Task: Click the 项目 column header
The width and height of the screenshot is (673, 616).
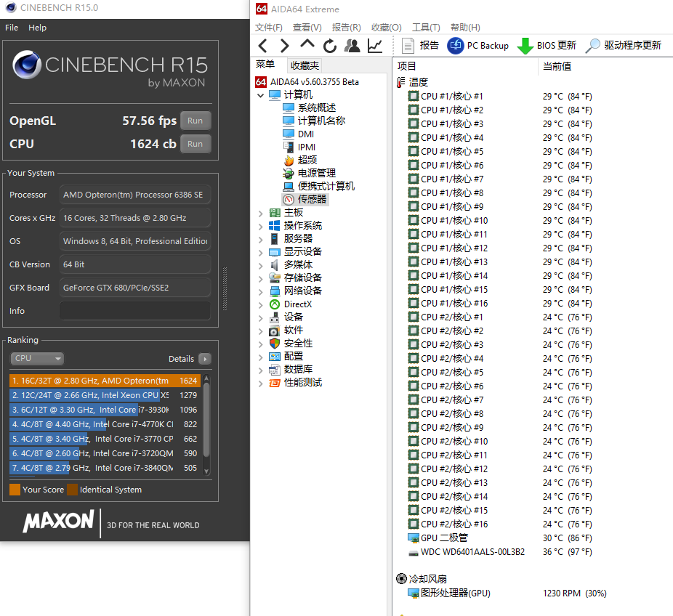Action: pyautogui.click(x=406, y=66)
